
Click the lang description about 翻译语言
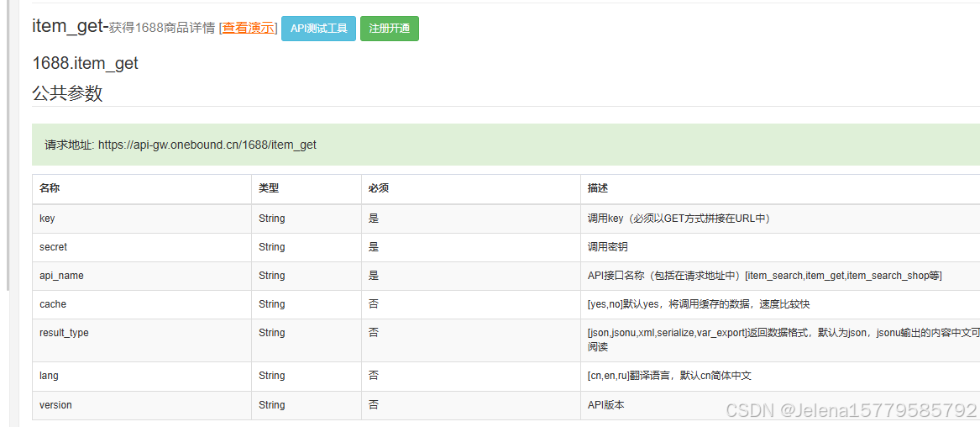coord(668,376)
